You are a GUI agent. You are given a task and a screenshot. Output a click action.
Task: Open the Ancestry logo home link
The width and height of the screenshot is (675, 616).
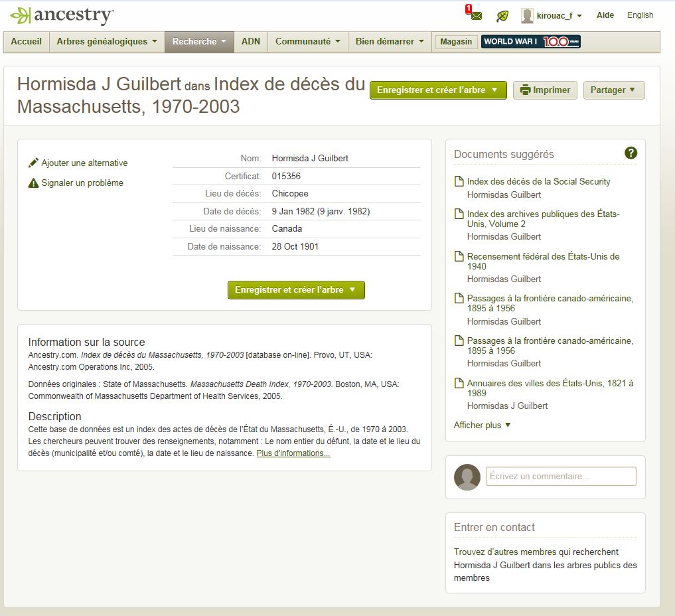tap(62, 15)
